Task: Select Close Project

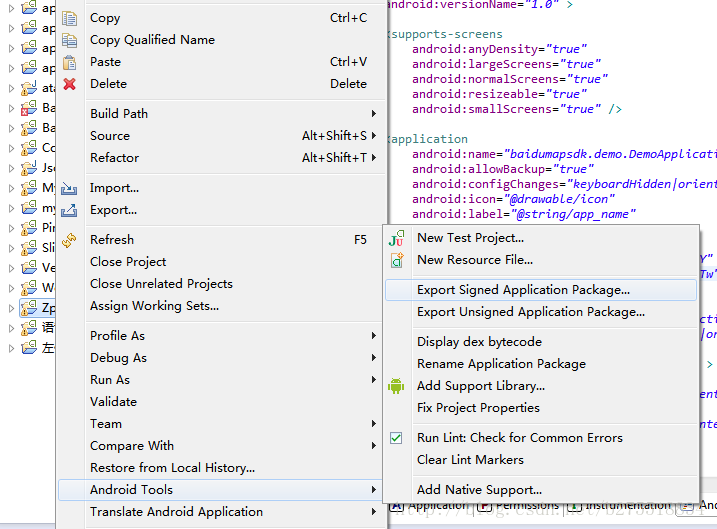Action: coord(222,262)
